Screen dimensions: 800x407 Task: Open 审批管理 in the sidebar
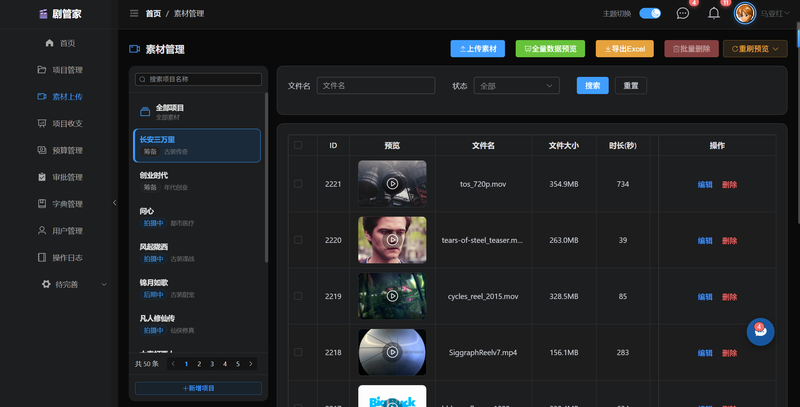(x=67, y=177)
